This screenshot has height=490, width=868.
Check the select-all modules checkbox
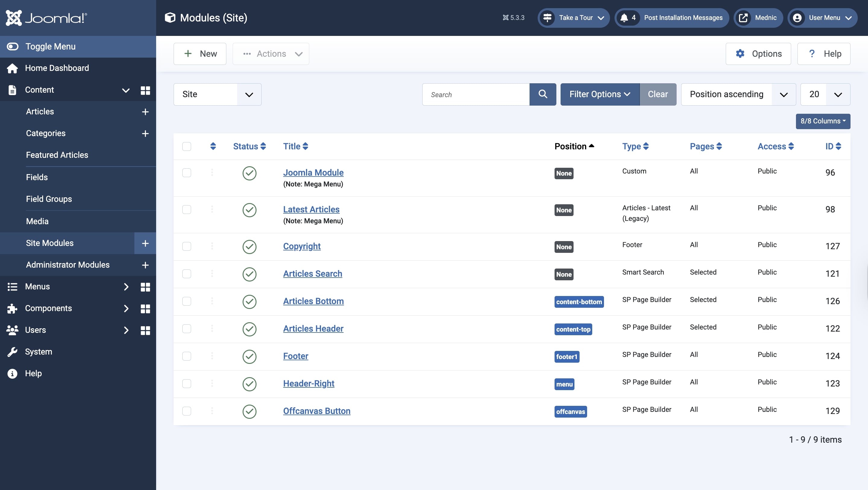(187, 146)
